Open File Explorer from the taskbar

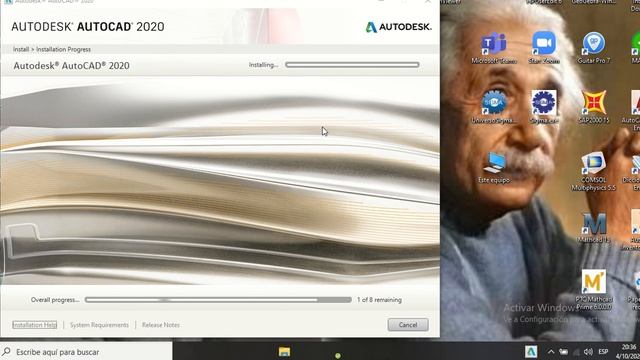(x=284, y=351)
